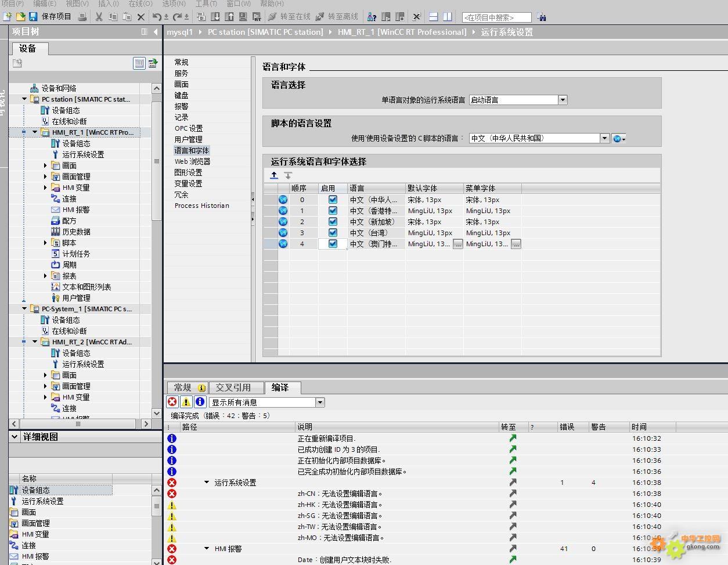Click the 转至离线 button
This screenshot has width=728, height=565.
click(337, 17)
